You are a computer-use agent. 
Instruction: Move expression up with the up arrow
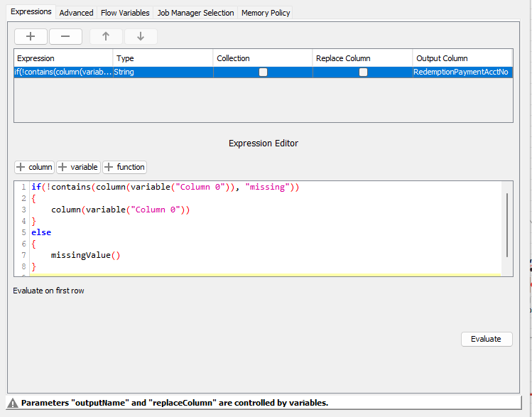coord(106,36)
